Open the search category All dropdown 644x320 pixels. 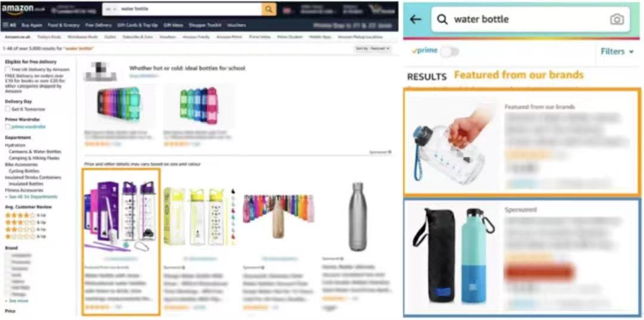[110, 8]
